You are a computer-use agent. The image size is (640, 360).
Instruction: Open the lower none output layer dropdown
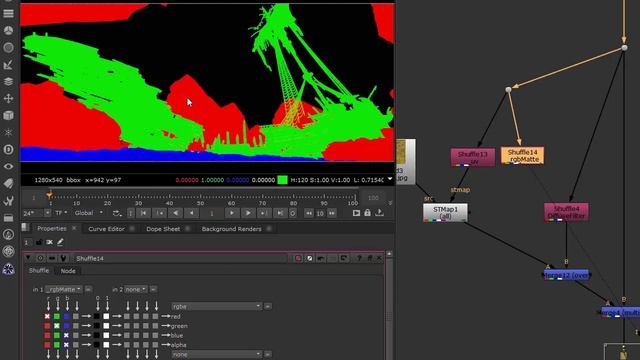[216, 354]
